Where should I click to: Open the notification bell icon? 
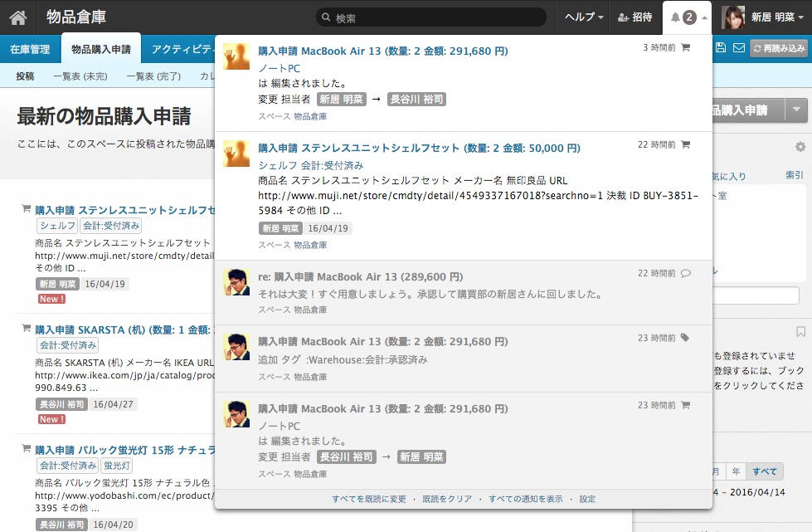click(x=675, y=17)
